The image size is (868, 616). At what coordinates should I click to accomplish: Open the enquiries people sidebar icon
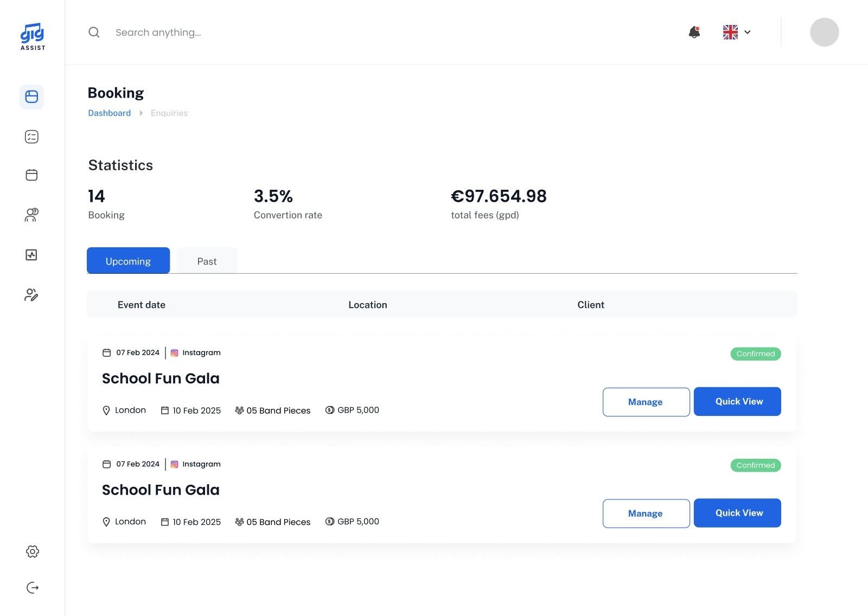[x=32, y=215]
